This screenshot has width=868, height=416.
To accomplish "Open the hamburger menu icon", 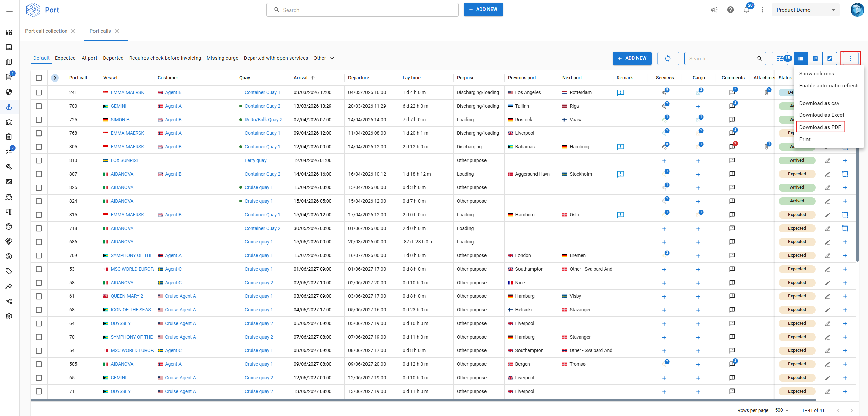I will [x=10, y=10].
